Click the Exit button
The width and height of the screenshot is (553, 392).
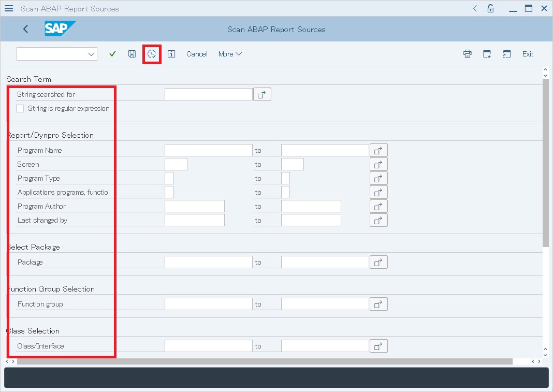click(x=528, y=54)
